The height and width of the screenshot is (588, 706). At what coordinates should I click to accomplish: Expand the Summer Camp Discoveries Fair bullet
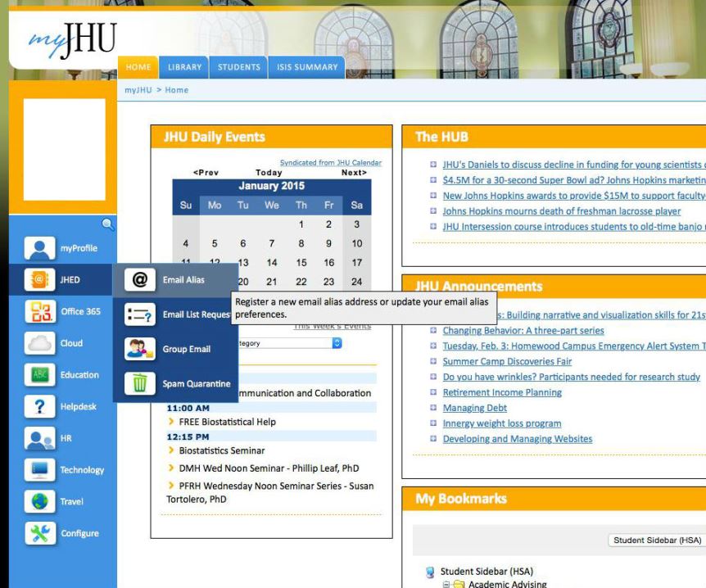[433, 361]
